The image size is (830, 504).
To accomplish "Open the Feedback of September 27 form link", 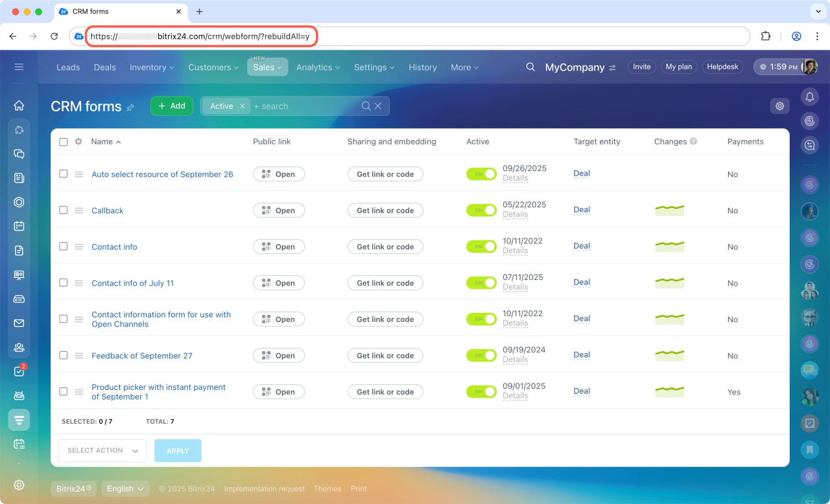I will point(142,356).
